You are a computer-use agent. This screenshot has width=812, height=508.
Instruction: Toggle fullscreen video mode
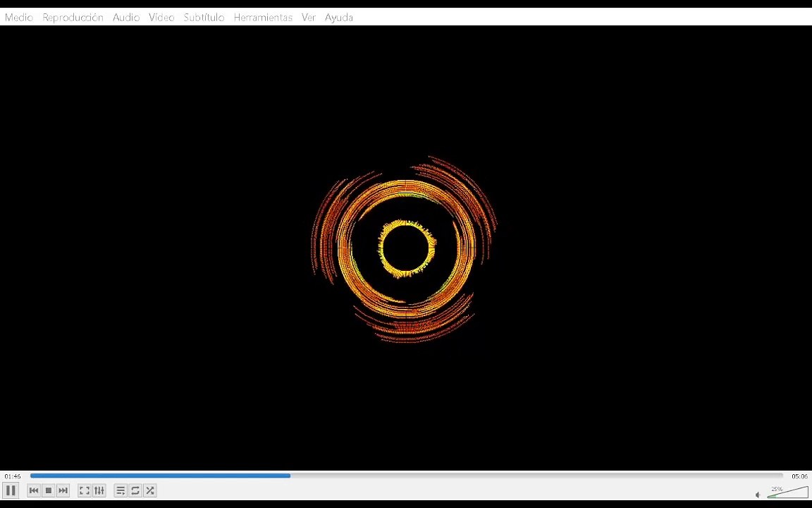[84, 490]
